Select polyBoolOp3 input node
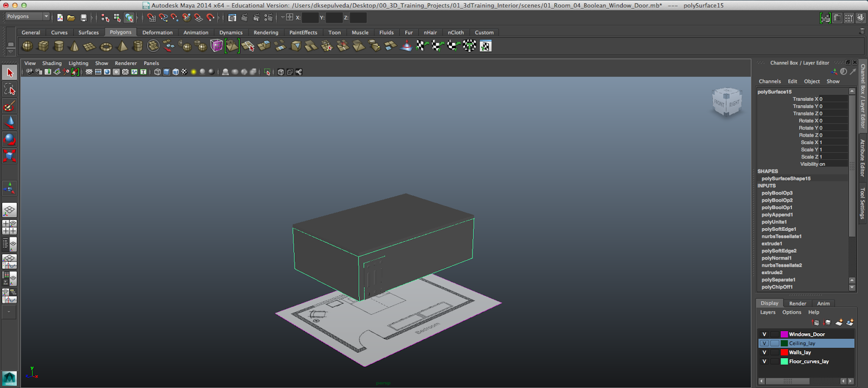 [x=777, y=193]
